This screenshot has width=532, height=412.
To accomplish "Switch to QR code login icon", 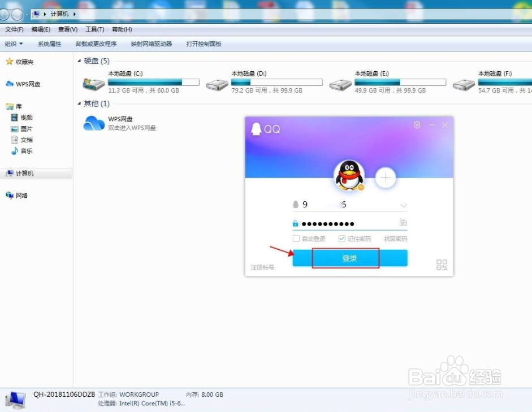I will coord(442,264).
